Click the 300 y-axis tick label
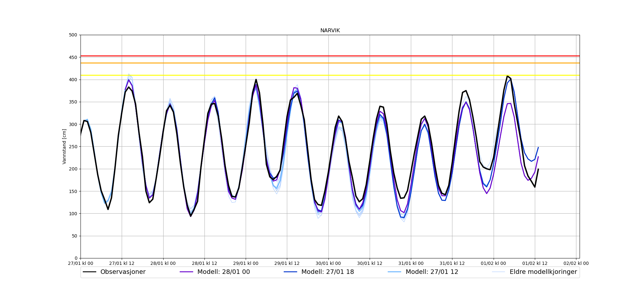 (x=73, y=124)
